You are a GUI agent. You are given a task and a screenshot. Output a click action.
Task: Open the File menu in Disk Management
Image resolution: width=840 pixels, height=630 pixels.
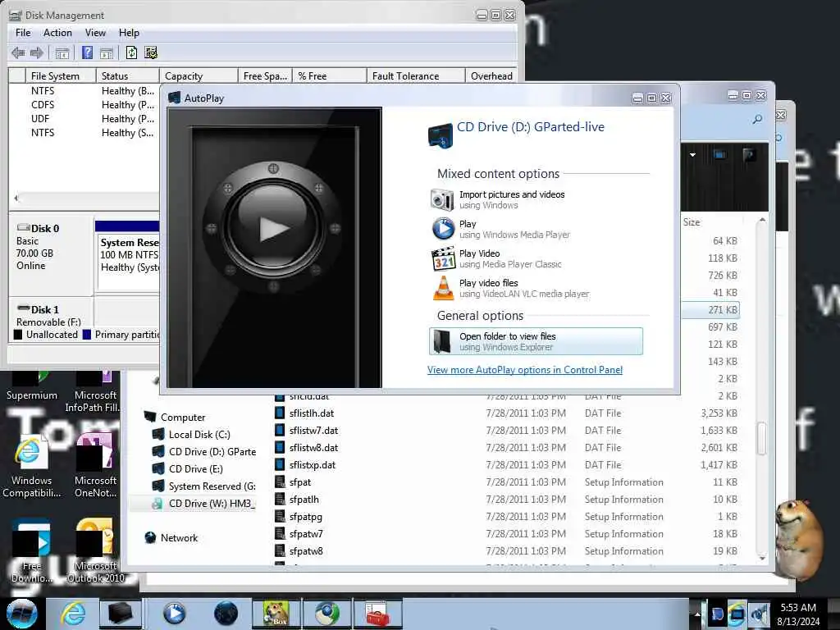pos(23,33)
